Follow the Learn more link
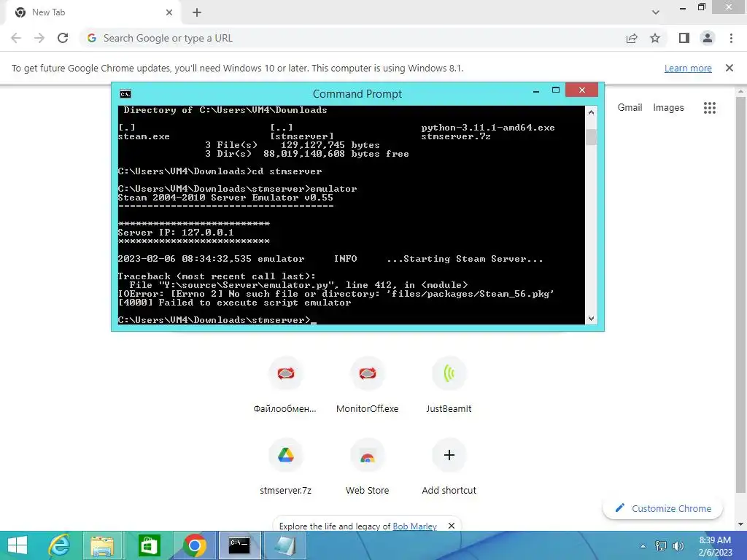This screenshot has width=747, height=560. (x=688, y=68)
